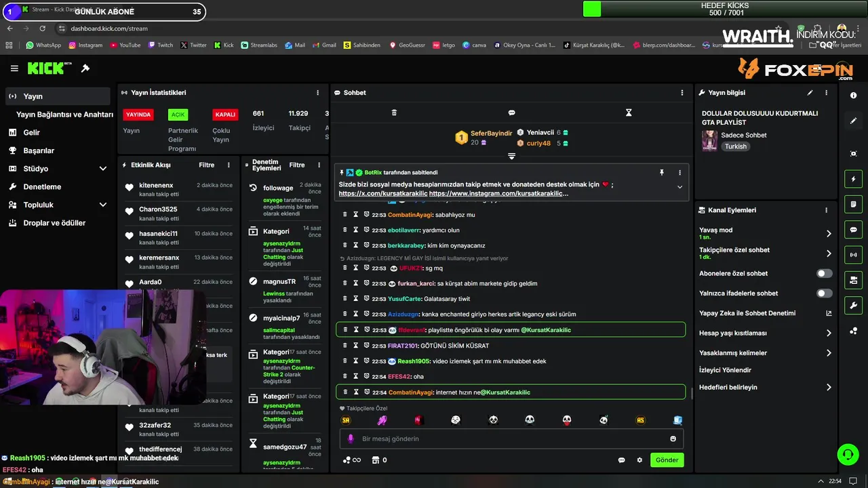The width and height of the screenshot is (868, 488).
Task: Click the document icon in right sidebar
Action: tap(853, 204)
